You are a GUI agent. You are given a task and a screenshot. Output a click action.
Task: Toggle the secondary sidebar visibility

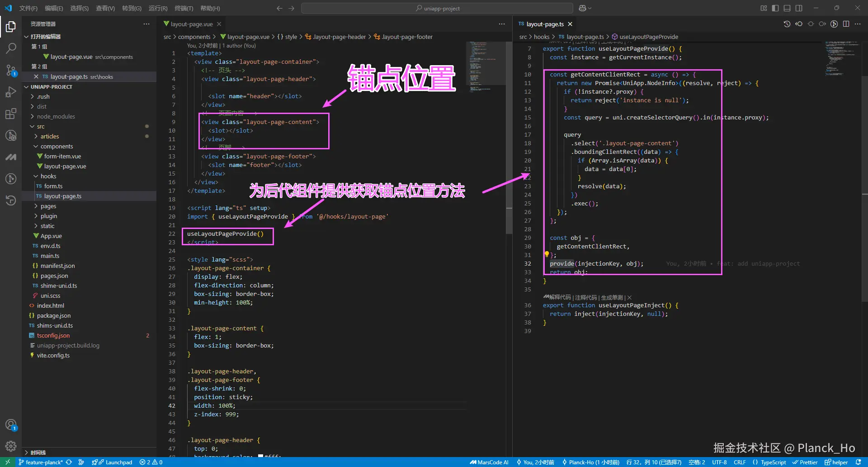799,8
